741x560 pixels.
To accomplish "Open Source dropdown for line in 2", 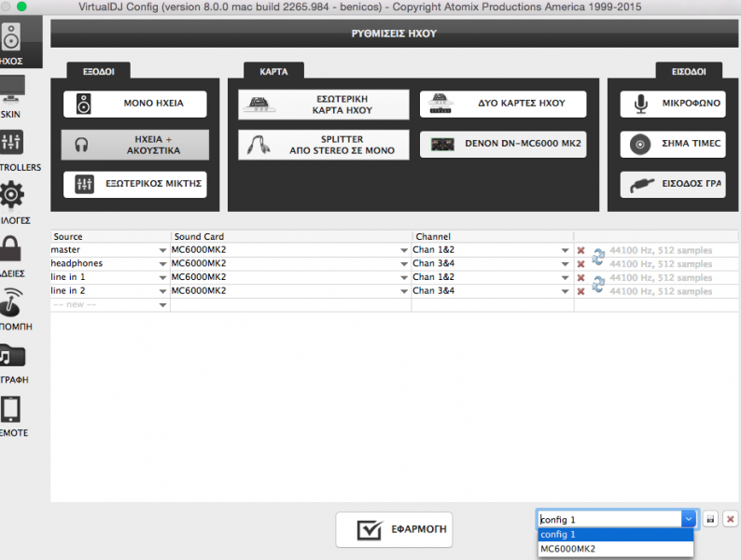I will pyautogui.click(x=162, y=291).
